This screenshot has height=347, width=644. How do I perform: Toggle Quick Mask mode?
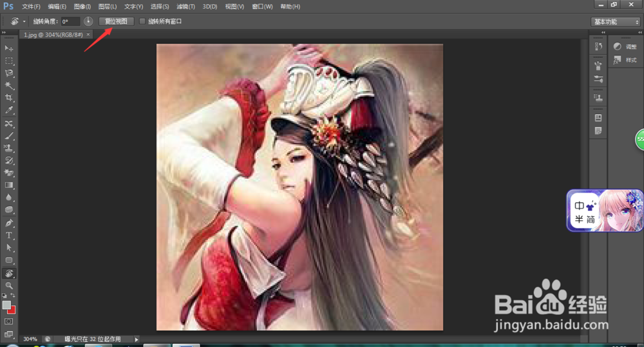click(x=8, y=321)
